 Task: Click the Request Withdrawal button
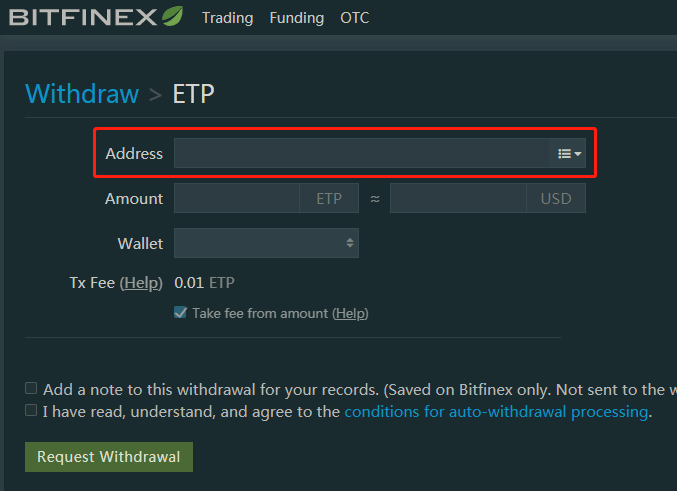(x=108, y=457)
